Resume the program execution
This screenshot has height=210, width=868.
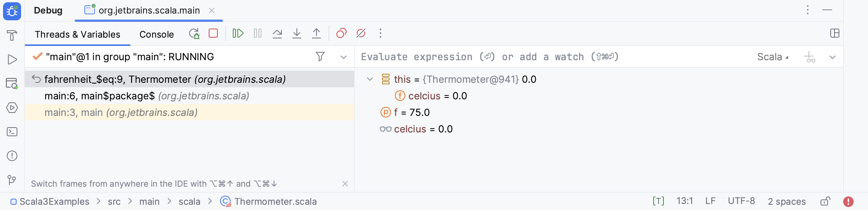[x=238, y=33]
